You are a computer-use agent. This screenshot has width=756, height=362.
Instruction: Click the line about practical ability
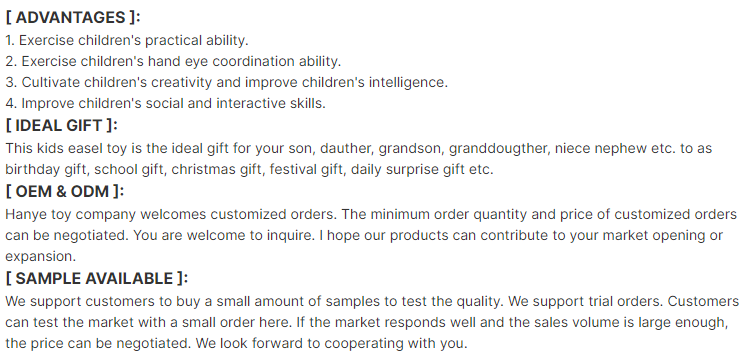[127, 40]
